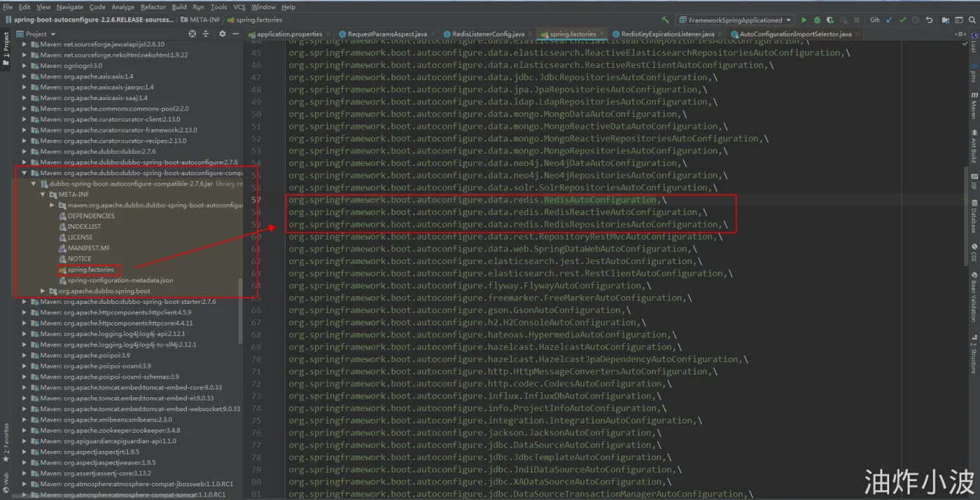Open the Navigate menu

coord(70,6)
